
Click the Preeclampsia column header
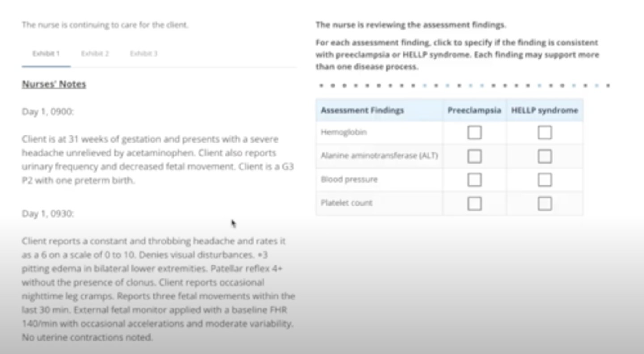(474, 110)
